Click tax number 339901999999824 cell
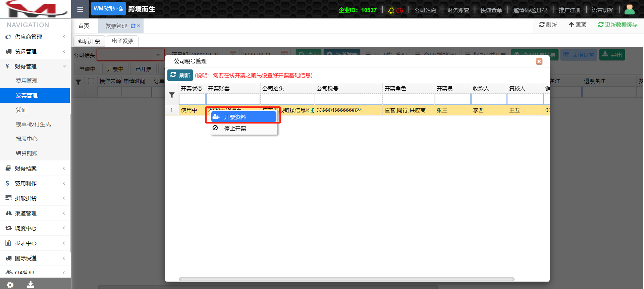Viewport: 644px width, 289px height. (348, 110)
